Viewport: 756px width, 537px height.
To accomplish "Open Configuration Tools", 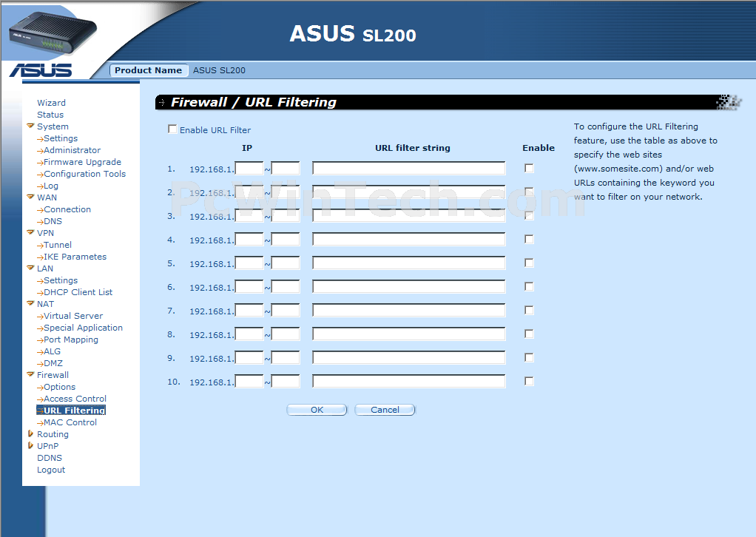I will click(84, 174).
